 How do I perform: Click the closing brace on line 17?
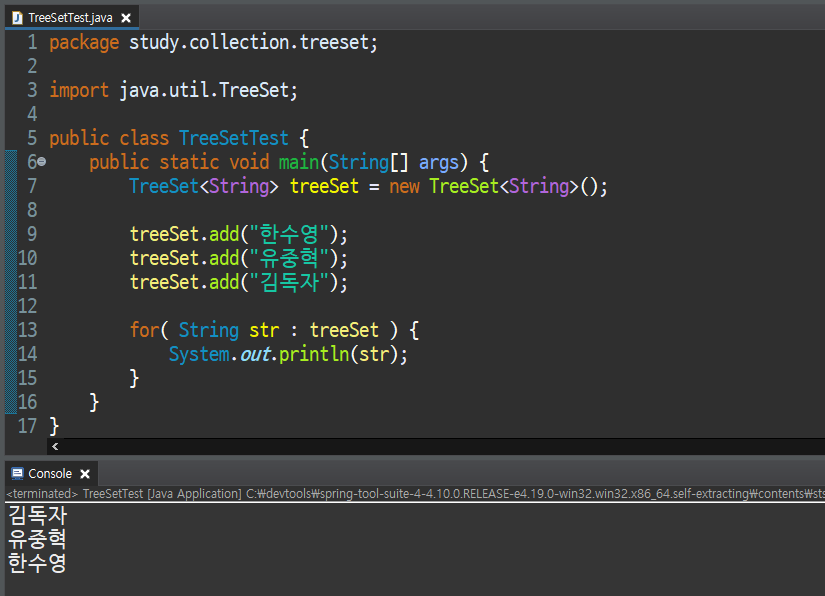[x=54, y=426]
